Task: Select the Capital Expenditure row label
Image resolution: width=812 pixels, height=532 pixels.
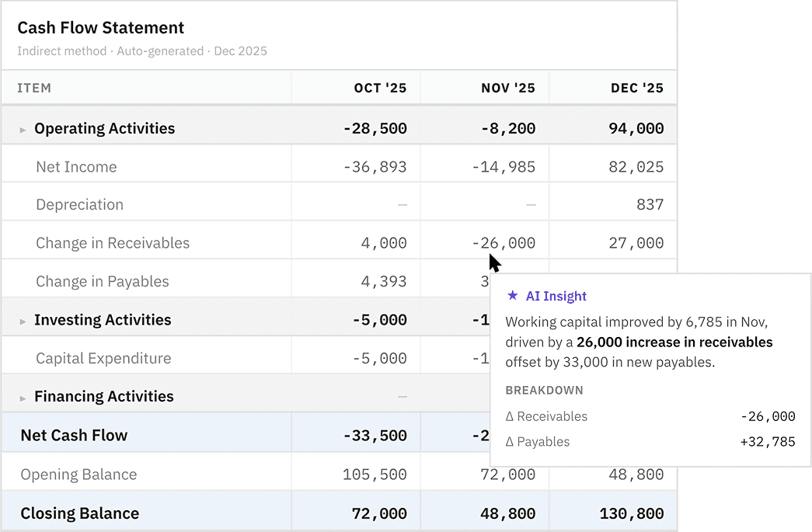Action: coord(103,358)
